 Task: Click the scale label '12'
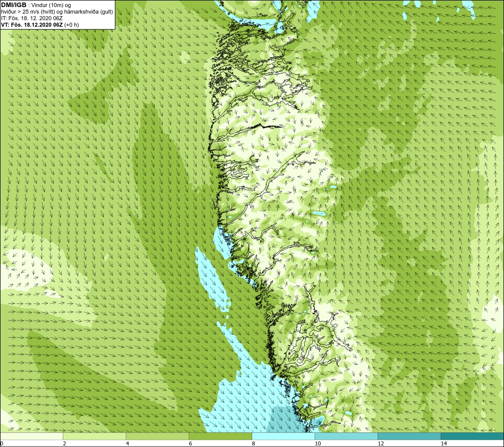click(x=381, y=443)
